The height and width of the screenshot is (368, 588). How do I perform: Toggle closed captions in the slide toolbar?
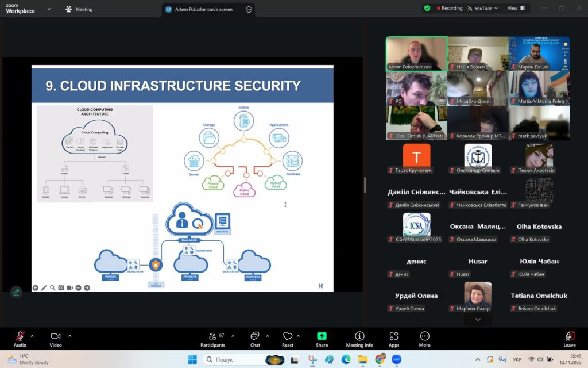[x=61, y=287]
